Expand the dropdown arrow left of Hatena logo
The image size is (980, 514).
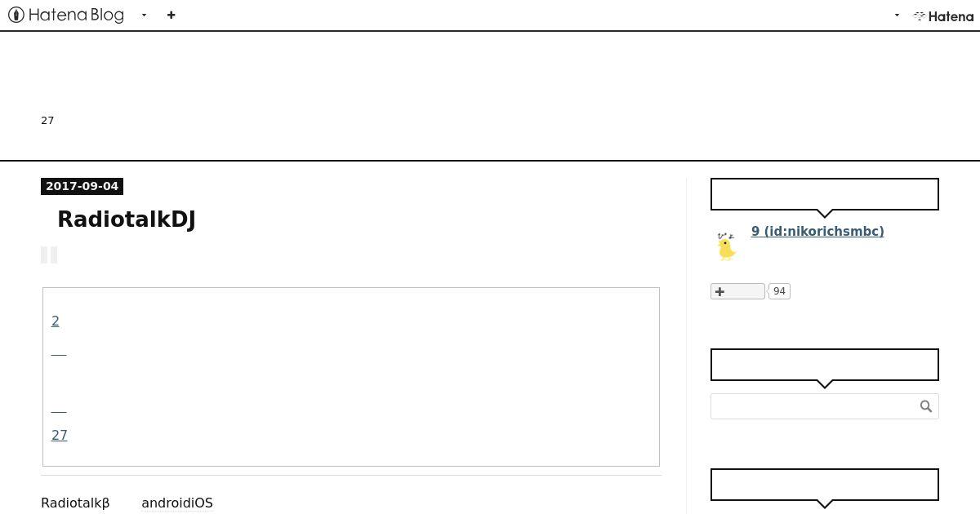(x=897, y=15)
